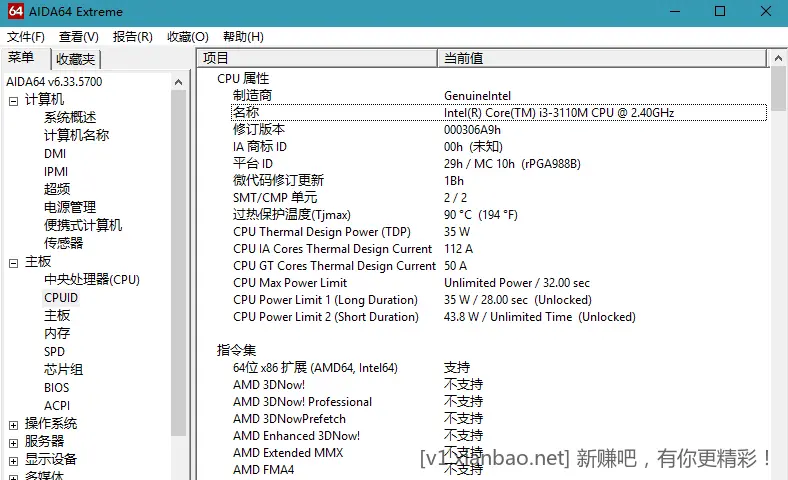
Task: Select the CPU 属性 group heading
Action: coord(243,78)
